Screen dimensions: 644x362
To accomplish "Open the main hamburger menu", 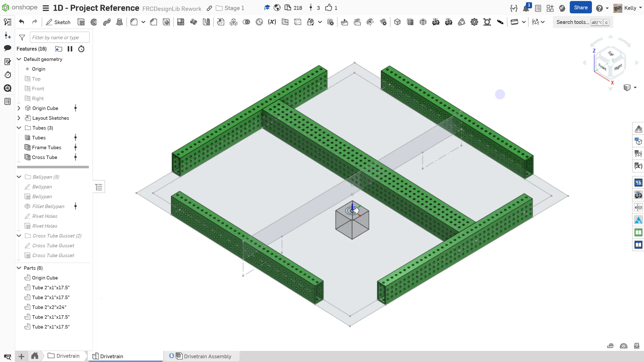I will pyautogui.click(x=46, y=8).
